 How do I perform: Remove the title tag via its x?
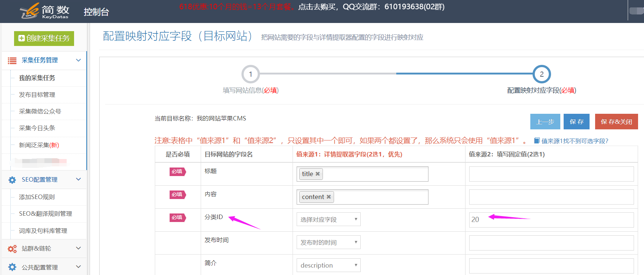pos(317,174)
